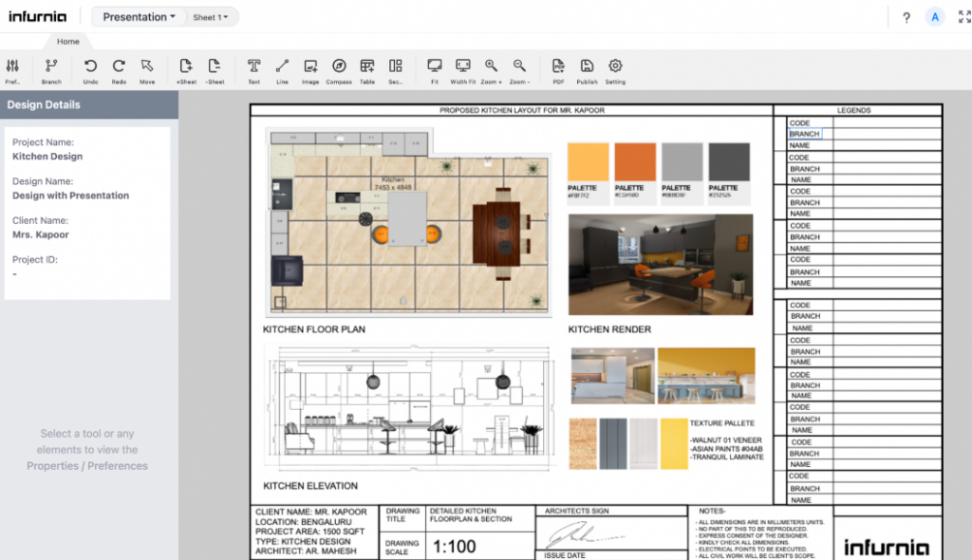The height and width of the screenshot is (560, 972).
Task: Select the gray panel texture sample
Action: (613, 443)
